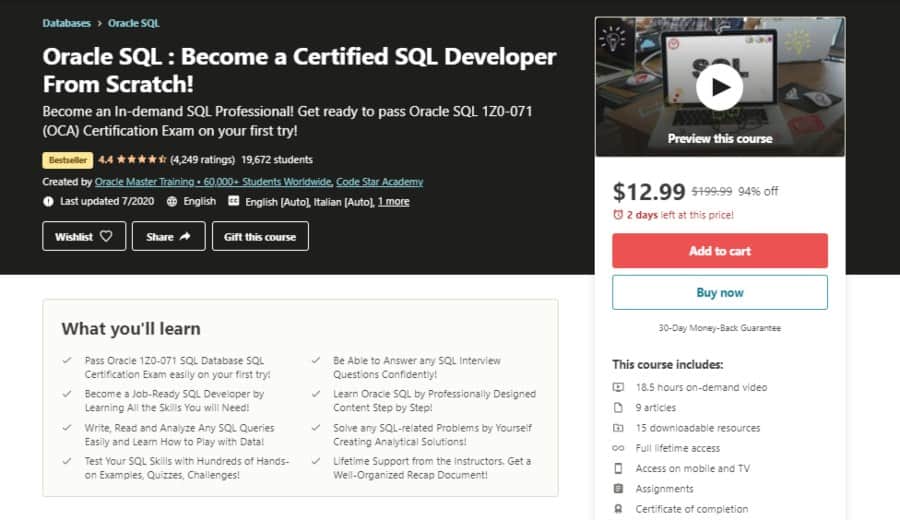This screenshot has width=900, height=520.
Task: Click checkmark beside Become a Job-Ready item
Action: (x=67, y=394)
